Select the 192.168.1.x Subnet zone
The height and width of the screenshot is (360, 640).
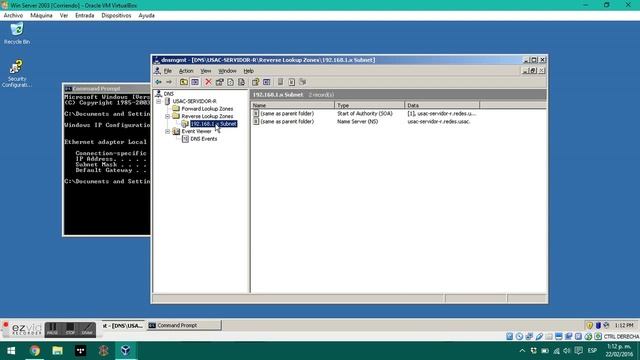(x=213, y=124)
